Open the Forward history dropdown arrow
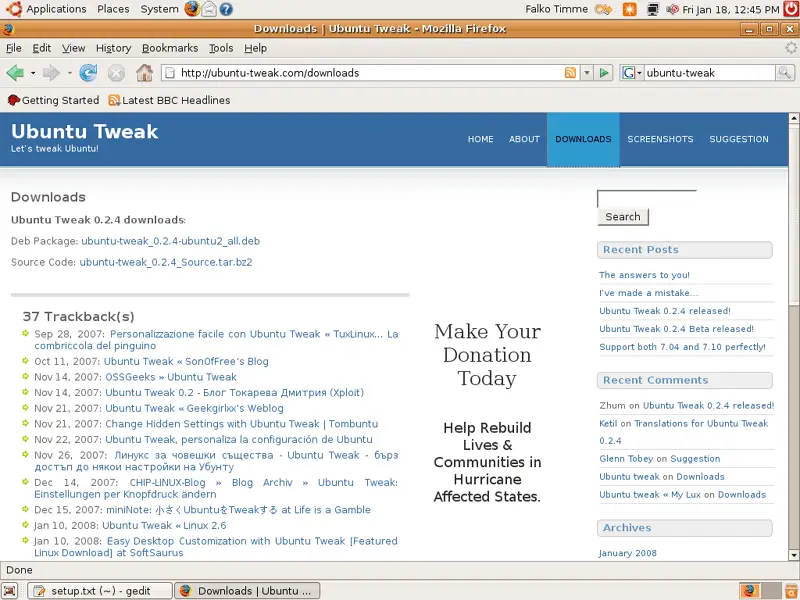 (x=69, y=73)
